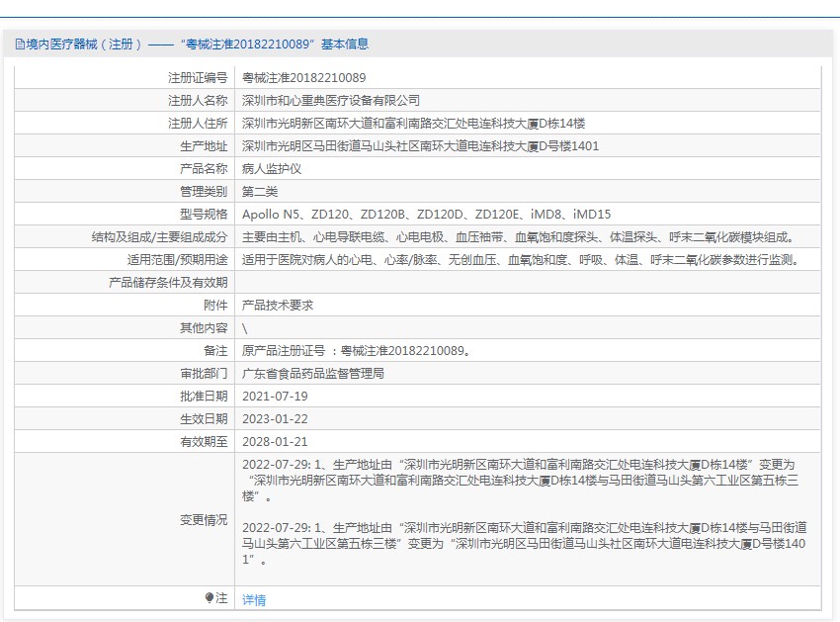
Task: Click the 注册证编号 value 粤械注准20182210089
Action: (303, 78)
